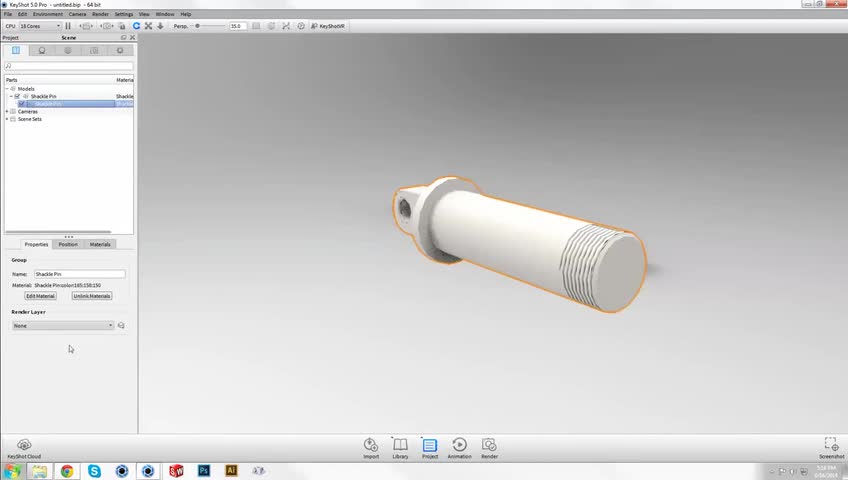The image size is (848, 480).
Task: Click the perspective value field 35.0
Action: 238,26
